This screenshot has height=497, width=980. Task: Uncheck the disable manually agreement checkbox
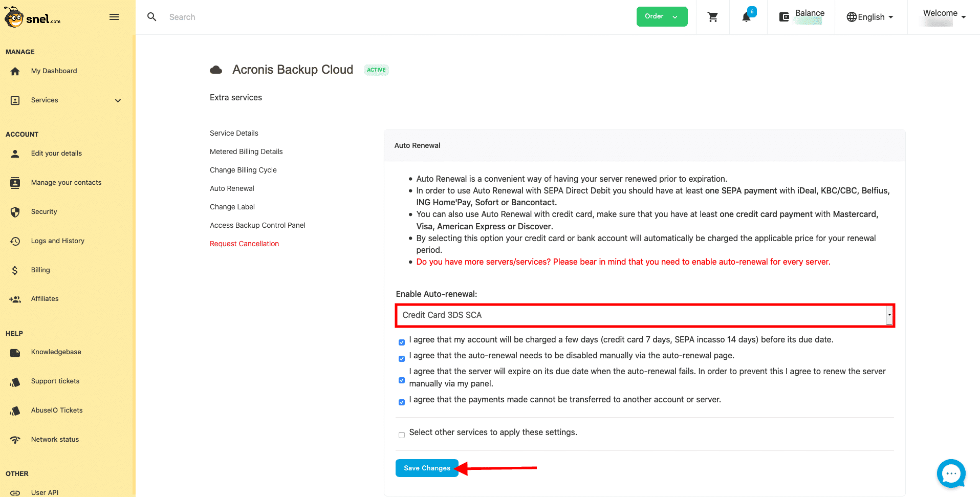[x=402, y=358]
